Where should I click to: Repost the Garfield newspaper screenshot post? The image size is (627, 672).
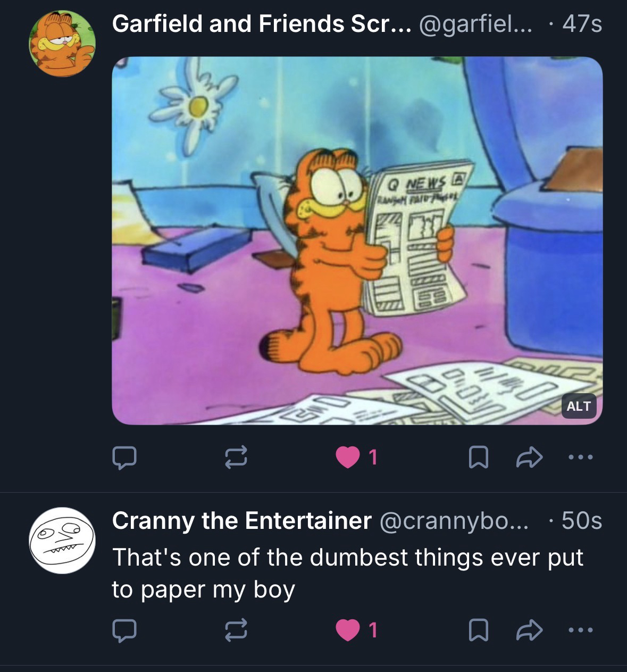(x=236, y=458)
